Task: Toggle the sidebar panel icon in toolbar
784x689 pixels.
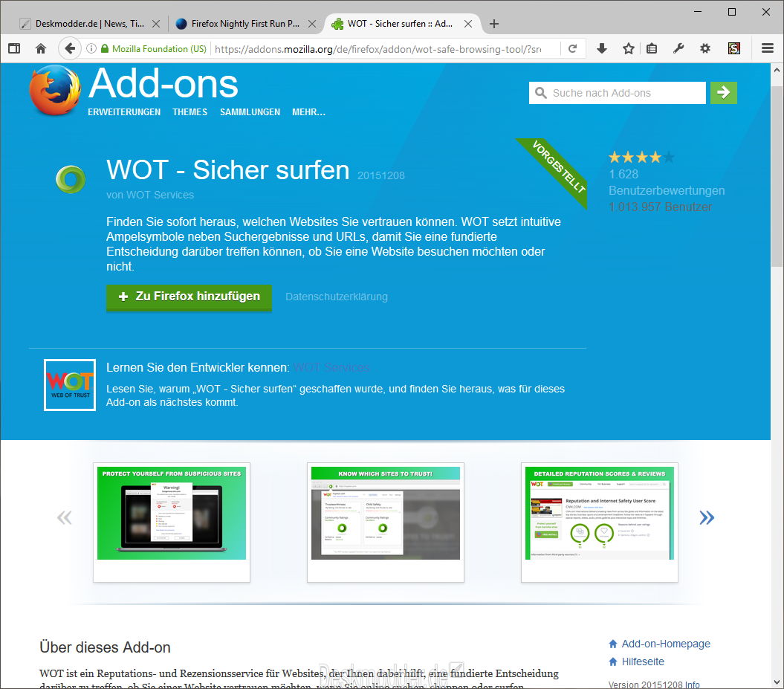Action: [x=14, y=48]
